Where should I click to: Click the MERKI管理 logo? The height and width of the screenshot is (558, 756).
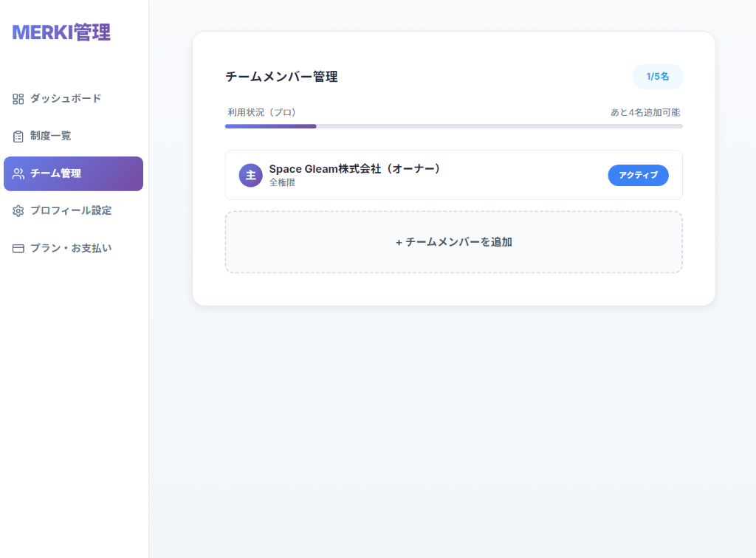(x=61, y=32)
